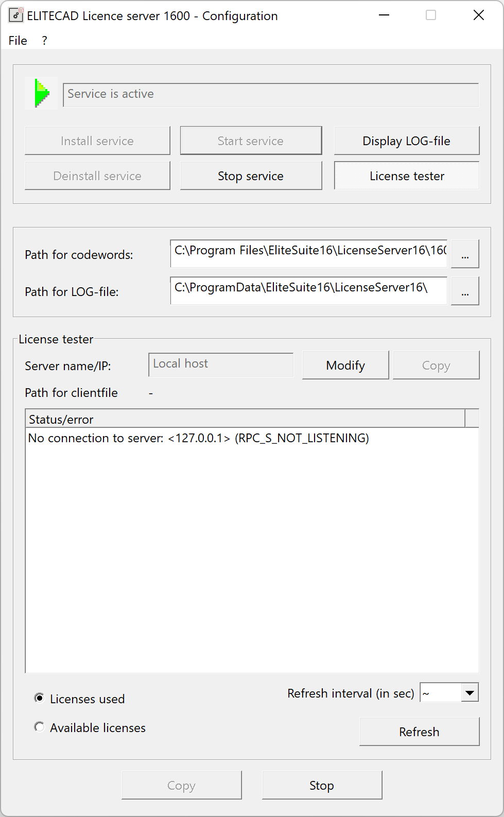
Task: Click the bottom Copy button
Action: pos(182,785)
